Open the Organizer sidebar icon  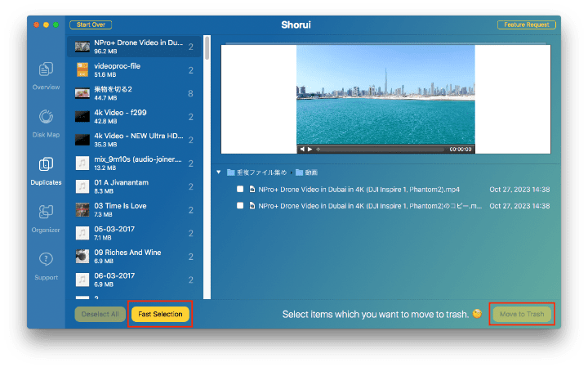point(46,212)
